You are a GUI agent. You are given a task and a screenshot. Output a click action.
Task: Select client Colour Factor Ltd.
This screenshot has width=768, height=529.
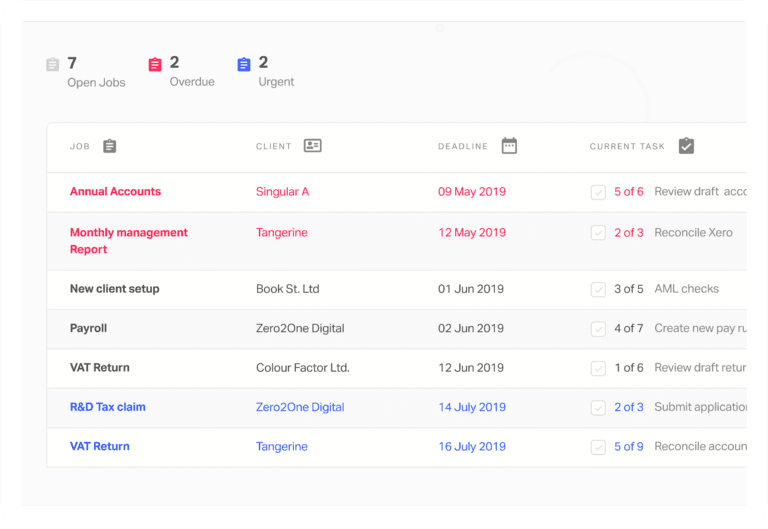pos(303,368)
